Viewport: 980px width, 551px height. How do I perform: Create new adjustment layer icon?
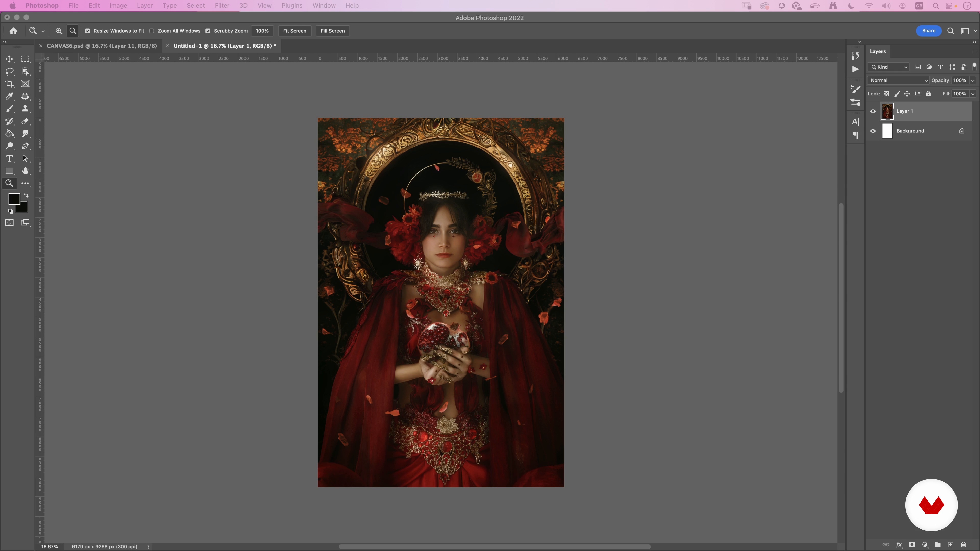[925, 545]
